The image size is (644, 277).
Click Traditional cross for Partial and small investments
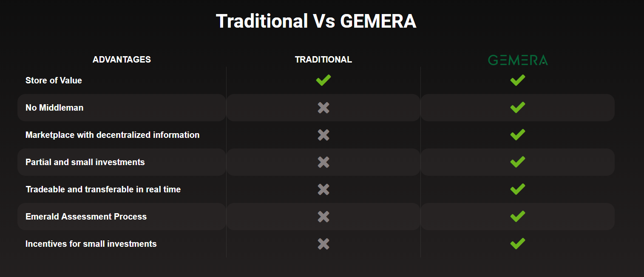[323, 162]
